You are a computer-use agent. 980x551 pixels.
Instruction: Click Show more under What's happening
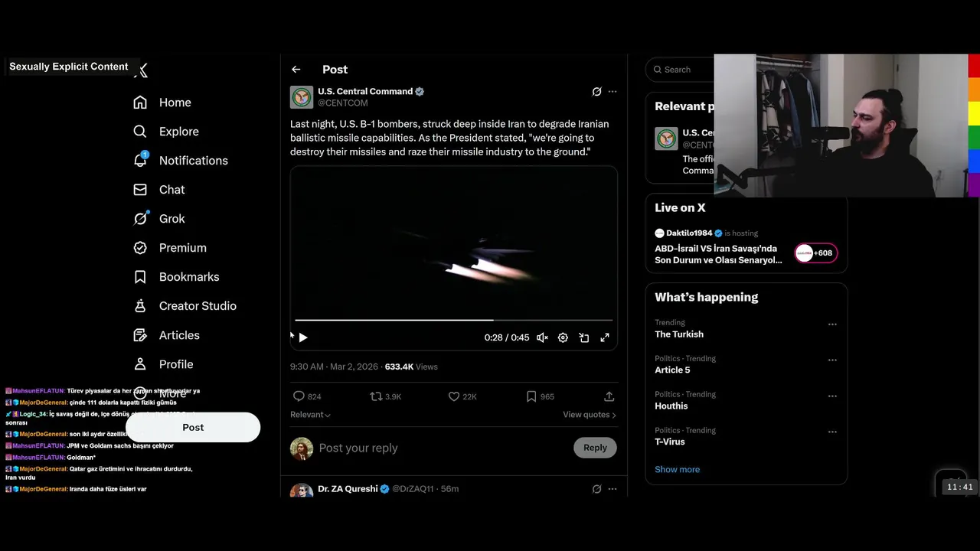tap(677, 470)
